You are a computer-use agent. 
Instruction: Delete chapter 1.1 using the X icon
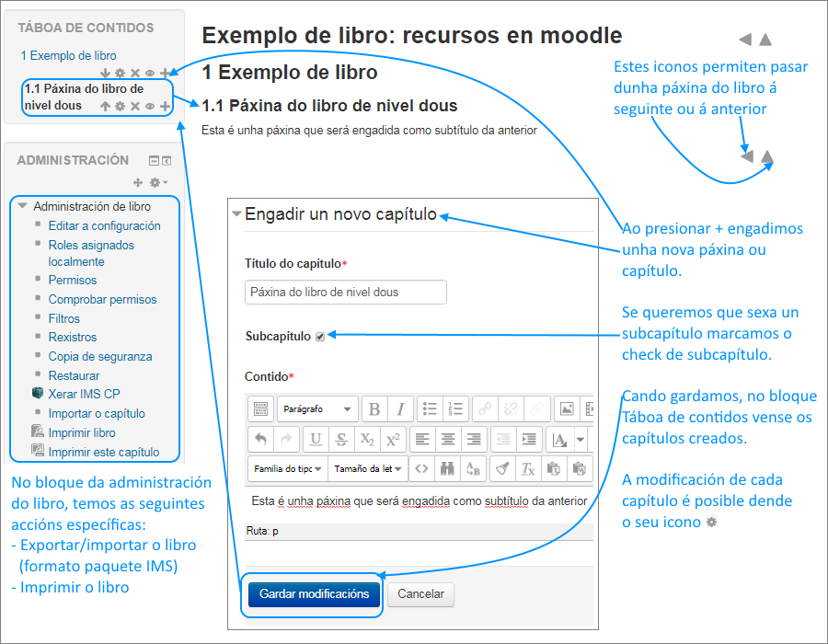pos(135,106)
